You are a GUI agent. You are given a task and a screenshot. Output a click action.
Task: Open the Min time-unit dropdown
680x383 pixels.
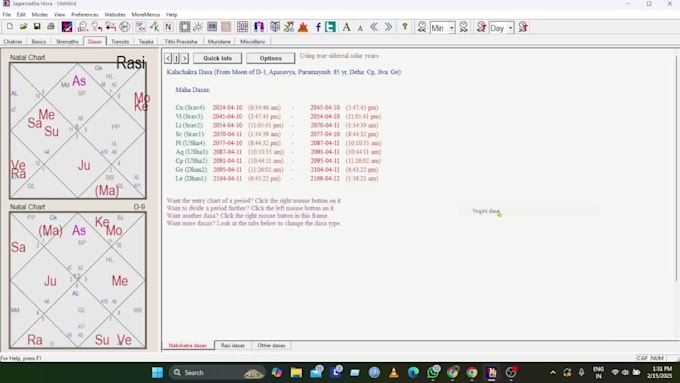click(451, 28)
